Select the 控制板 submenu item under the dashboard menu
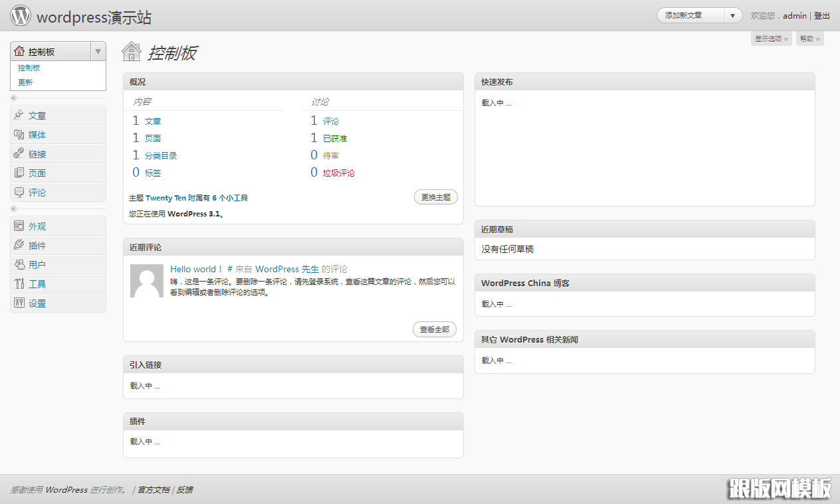Screen dimensions: 840x504 coord(29,68)
